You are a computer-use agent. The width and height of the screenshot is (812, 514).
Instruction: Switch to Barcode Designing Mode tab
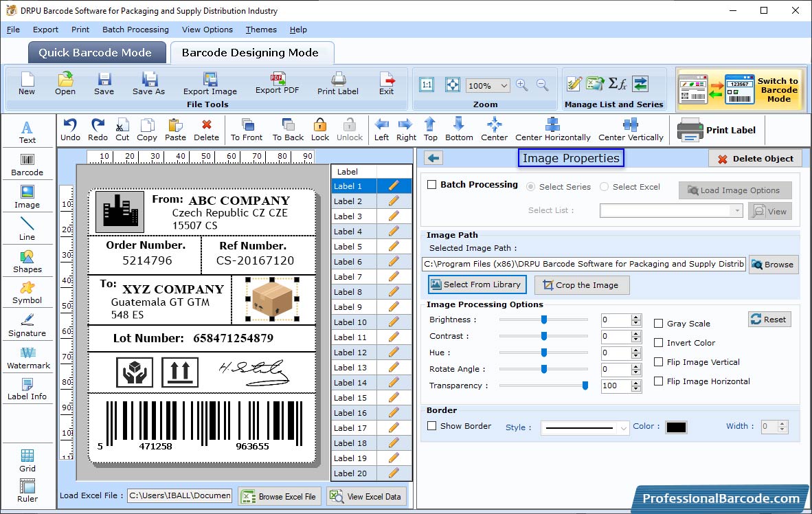(x=251, y=52)
